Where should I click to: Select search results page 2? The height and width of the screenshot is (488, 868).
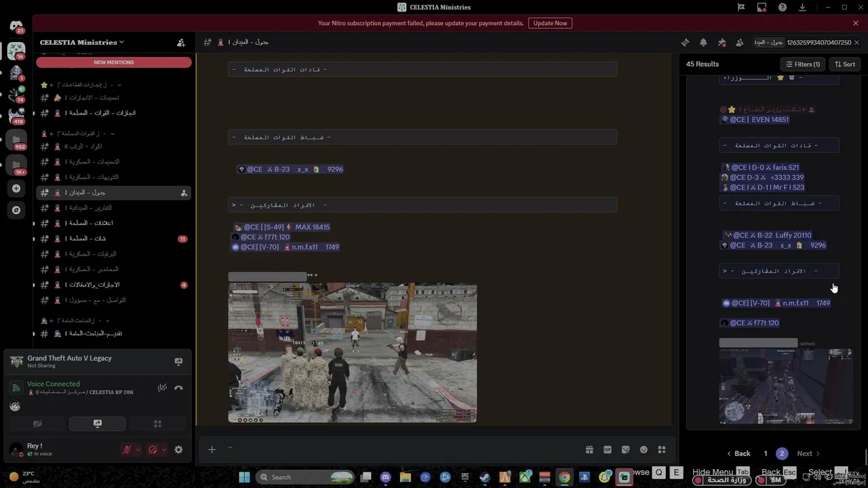point(782,453)
